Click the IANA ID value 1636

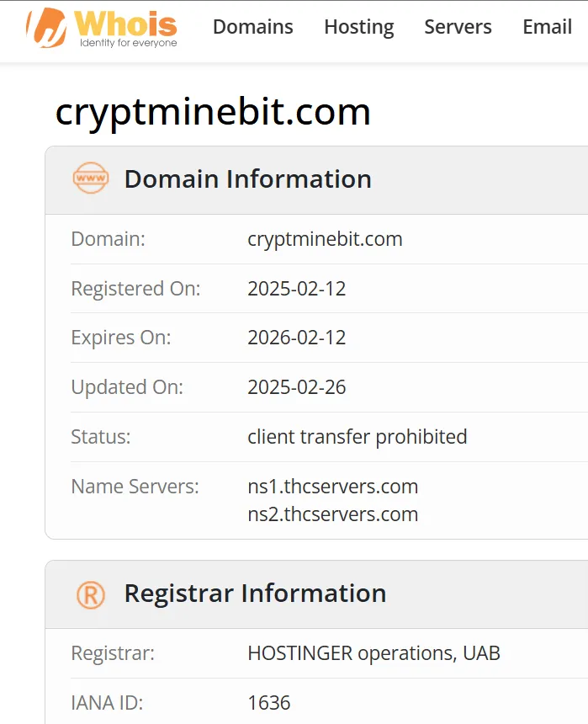click(268, 703)
